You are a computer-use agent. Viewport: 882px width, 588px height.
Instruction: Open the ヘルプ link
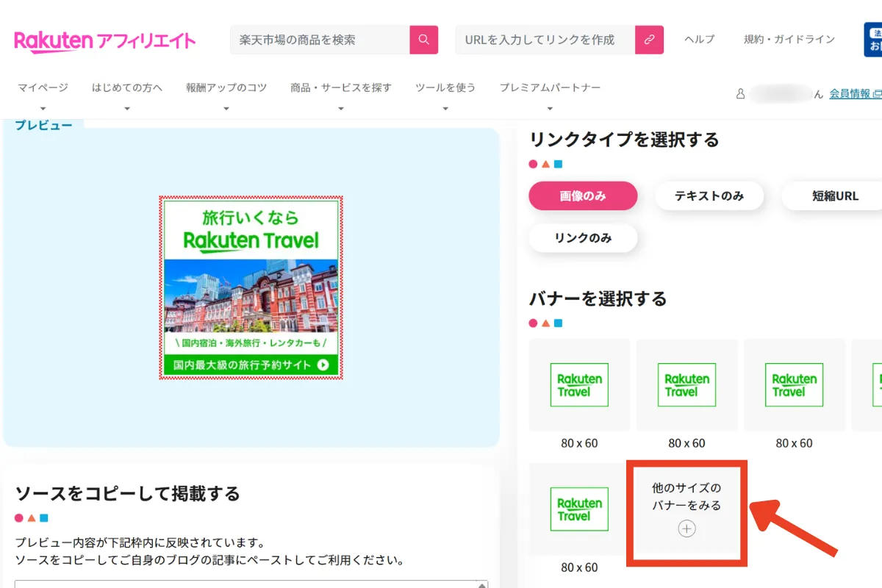click(x=699, y=39)
